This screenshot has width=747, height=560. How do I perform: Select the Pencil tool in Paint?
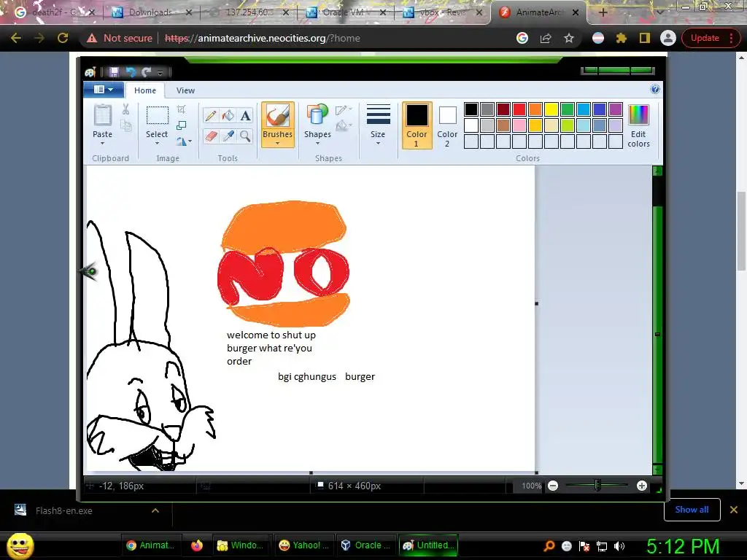pos(210,115)
